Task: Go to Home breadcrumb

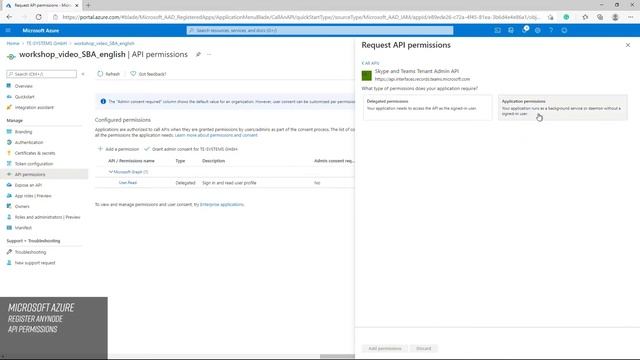Action: click(13, 43)
